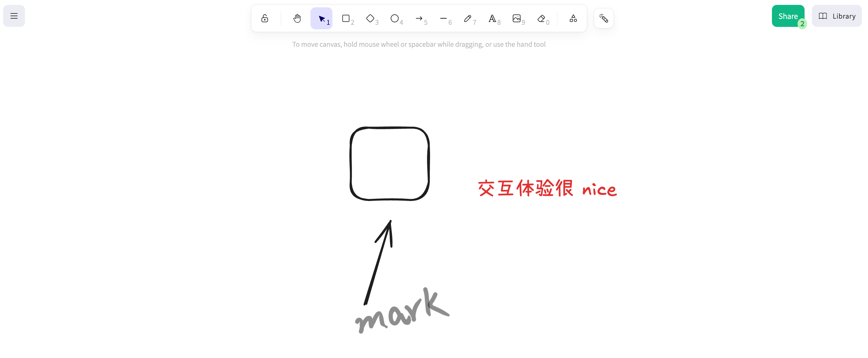Open the magic wand AI tool
The height and width of the screenshot is (358, 868).
click(603, 18)
